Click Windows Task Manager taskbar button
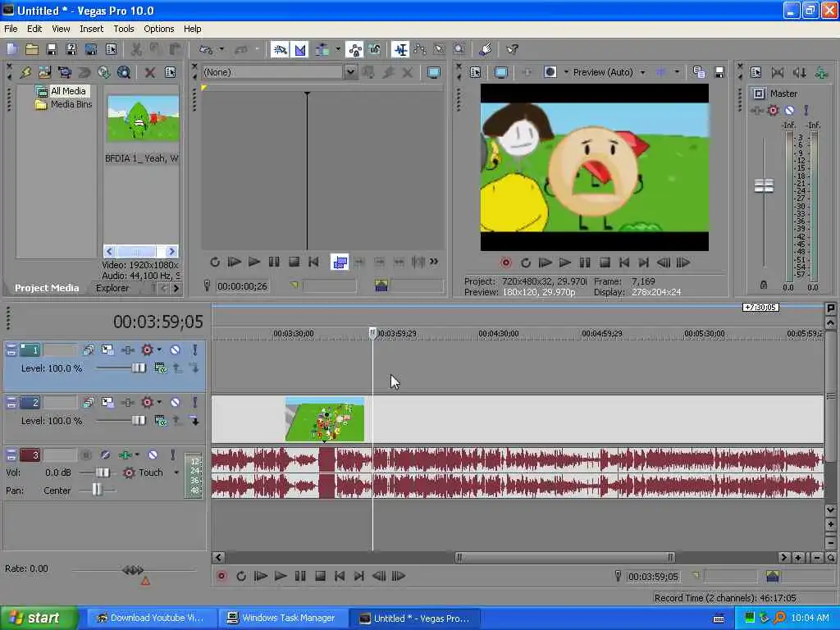The image size is (840, 630). (x=284, y=619)
